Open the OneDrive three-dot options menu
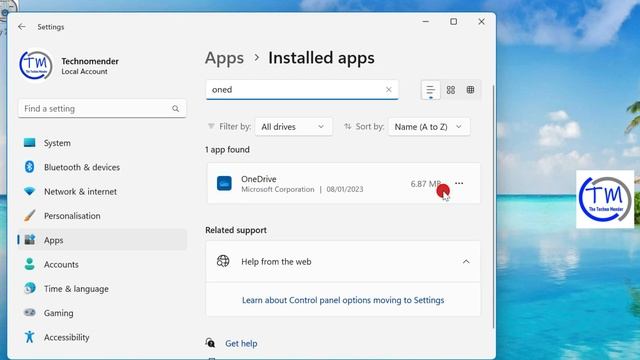 459,183
